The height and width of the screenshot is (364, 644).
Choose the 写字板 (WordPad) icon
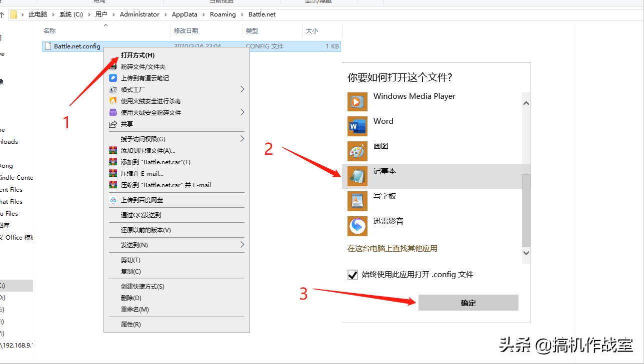(357, 201)
